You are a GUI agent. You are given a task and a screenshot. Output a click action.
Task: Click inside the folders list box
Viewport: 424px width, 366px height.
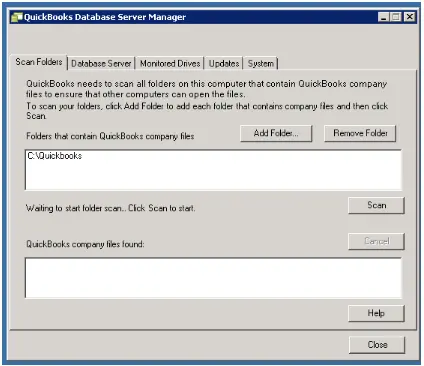[213, 170]
